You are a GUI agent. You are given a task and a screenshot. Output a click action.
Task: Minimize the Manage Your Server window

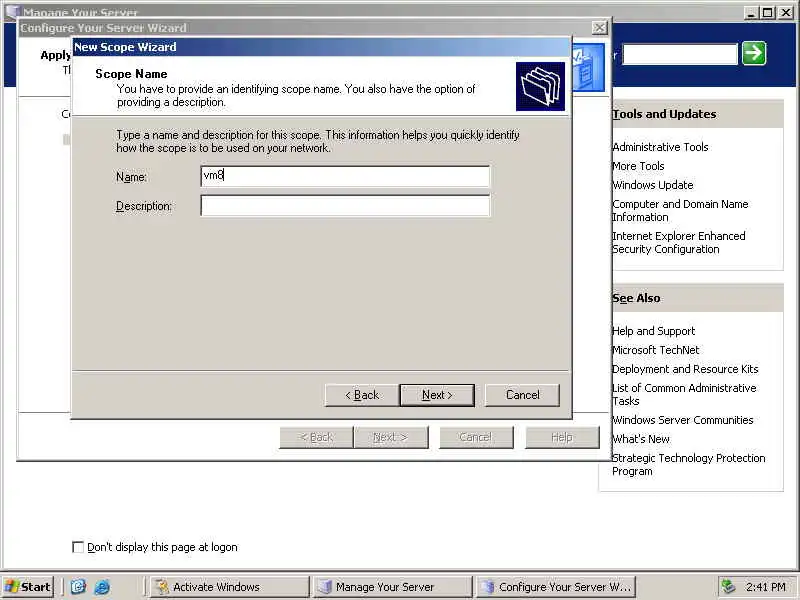(751, 12)
